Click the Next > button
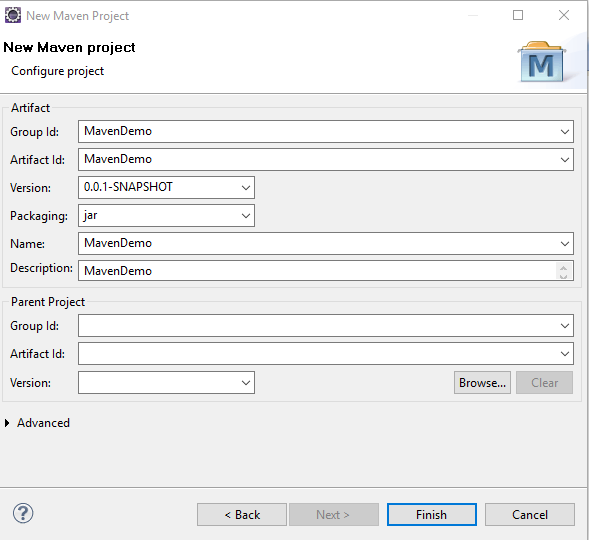589x540 pixels. pyautogui.click(x=334, y=514)
